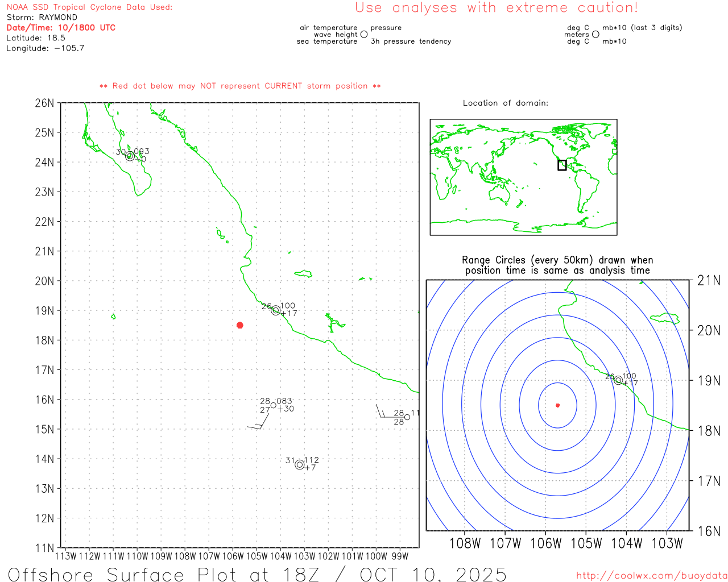The width and height of the screenshot is (728, 582).
Task: Click the legend circle beside meters label
Action: (595, 34)
